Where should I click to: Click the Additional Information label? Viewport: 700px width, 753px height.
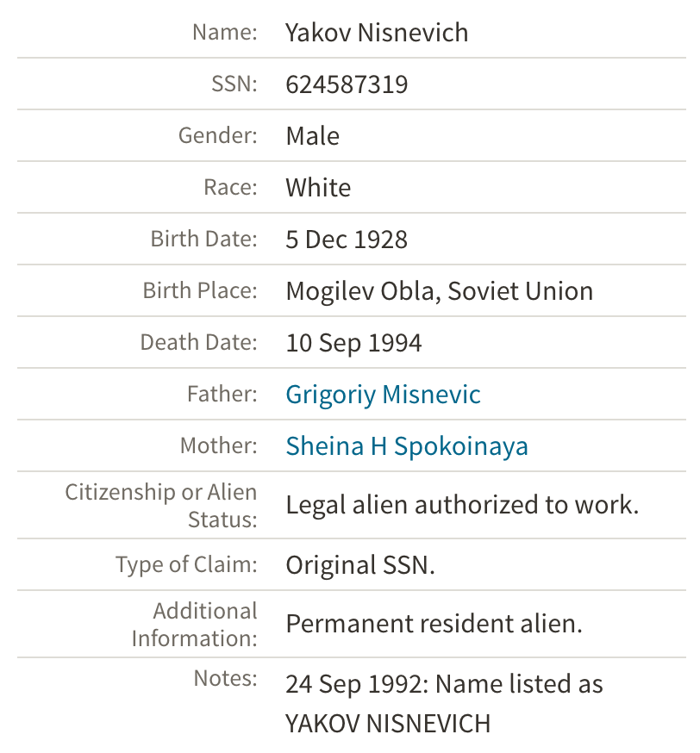194,624
